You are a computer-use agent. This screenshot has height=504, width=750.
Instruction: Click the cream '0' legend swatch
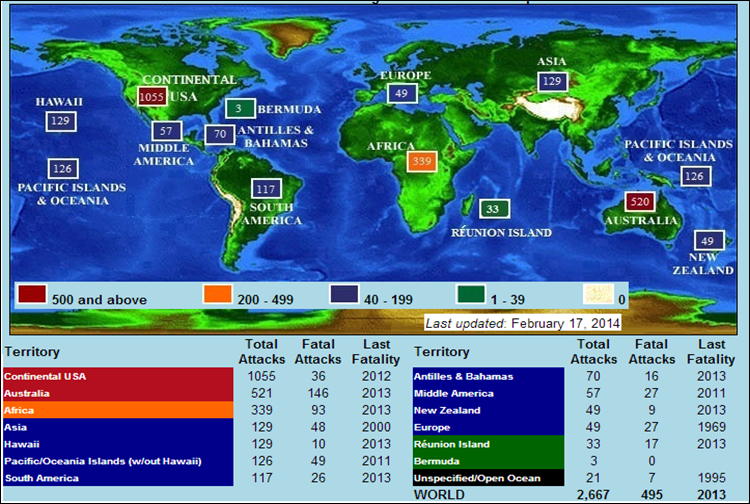pyautogui.click(x=598, y=294)
